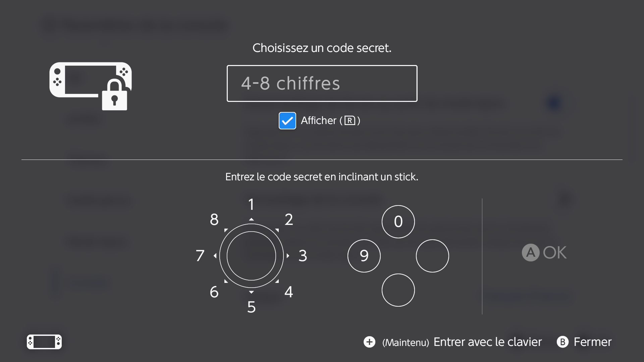Click the empty right circle button

click(x=432, y=256)
